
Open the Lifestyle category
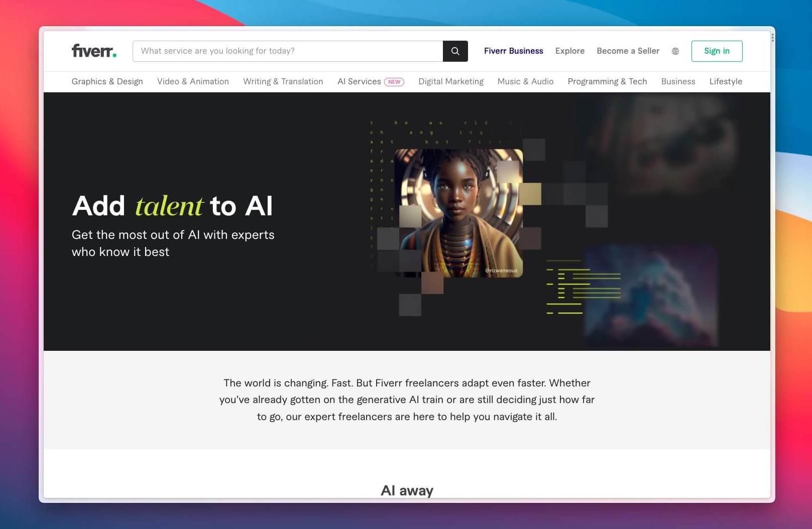(x=726, y=81)
